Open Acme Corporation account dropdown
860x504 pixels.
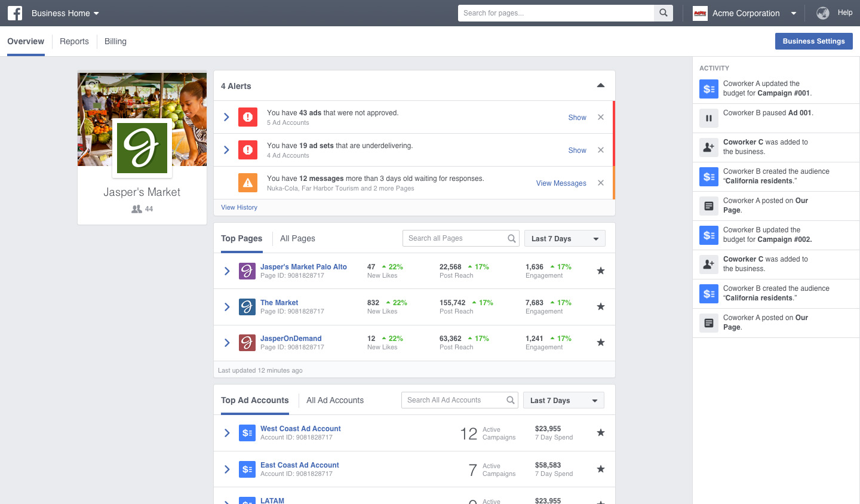coord(793,13)
